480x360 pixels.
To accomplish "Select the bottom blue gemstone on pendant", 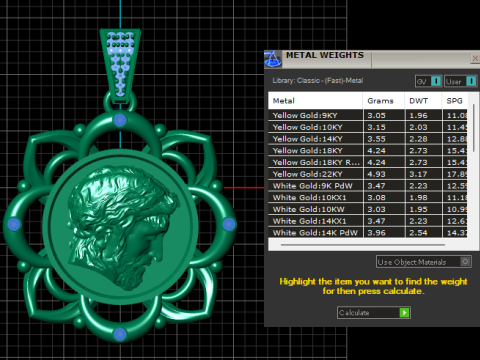I will (x=120, y=334).
